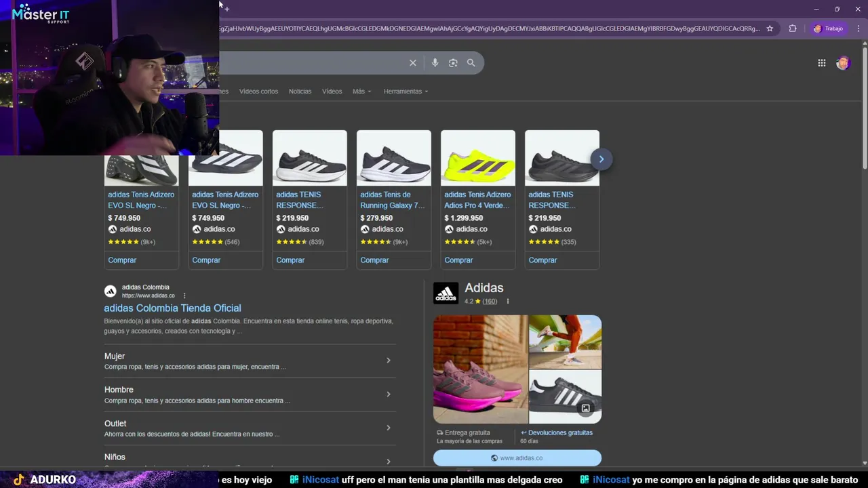This screenshot has height=488, width=868.
Task: Open the orange leggings runner photo
Action: 566,342
